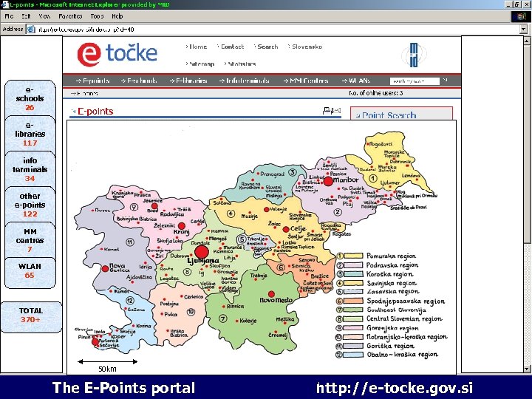Click the Celje red dot on map

286,229
